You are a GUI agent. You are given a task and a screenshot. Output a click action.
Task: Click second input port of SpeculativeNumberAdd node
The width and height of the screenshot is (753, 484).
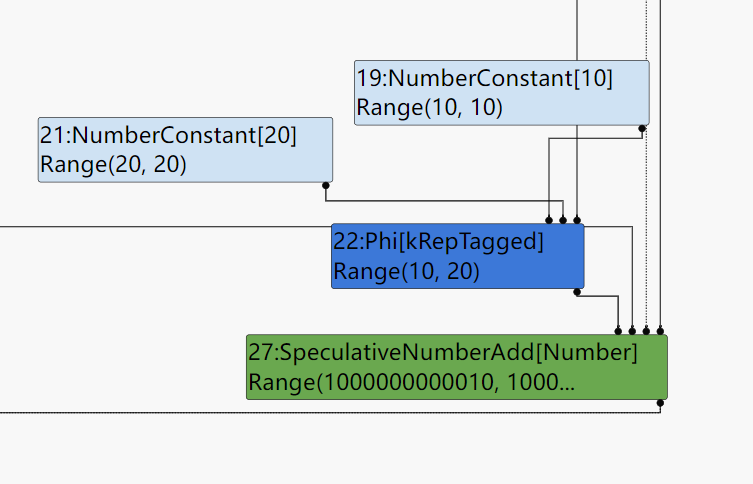632,330
